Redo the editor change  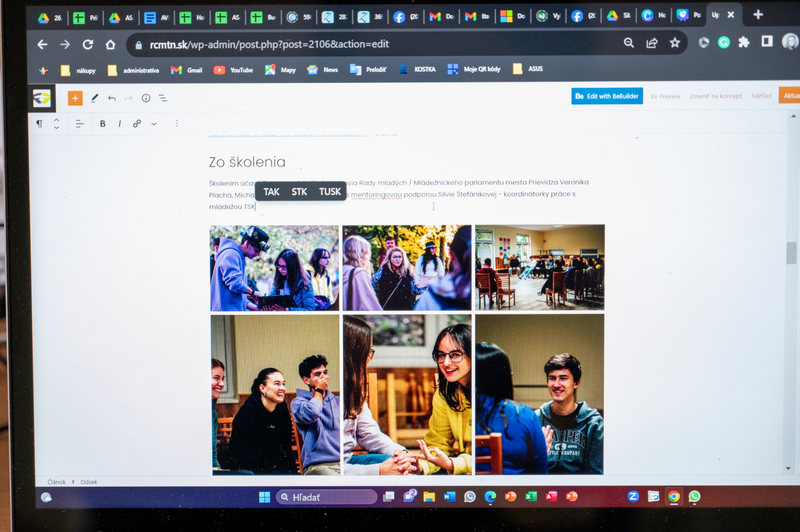(128, 98)
